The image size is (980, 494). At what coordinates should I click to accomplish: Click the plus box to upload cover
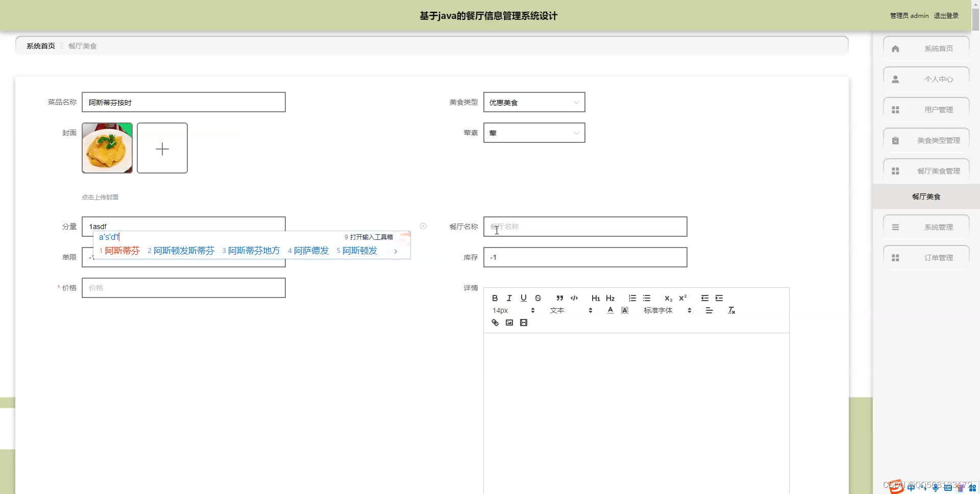coord(162,148)
